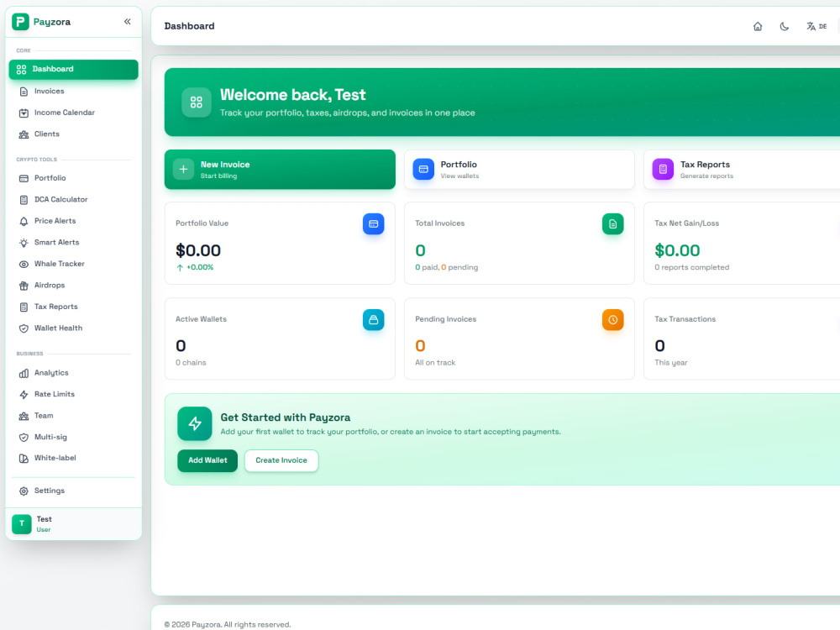Open the Dashboard sidebar item

coord(73,69)
